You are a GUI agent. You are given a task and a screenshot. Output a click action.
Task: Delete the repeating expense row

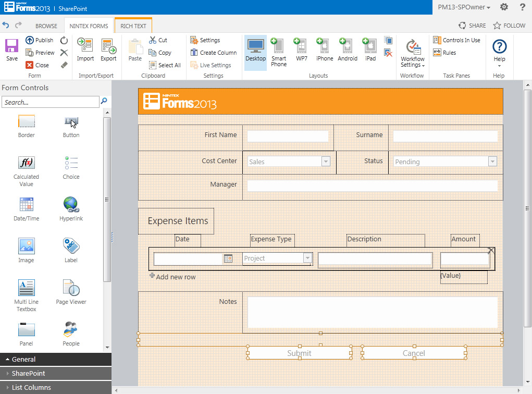(491, 251)
